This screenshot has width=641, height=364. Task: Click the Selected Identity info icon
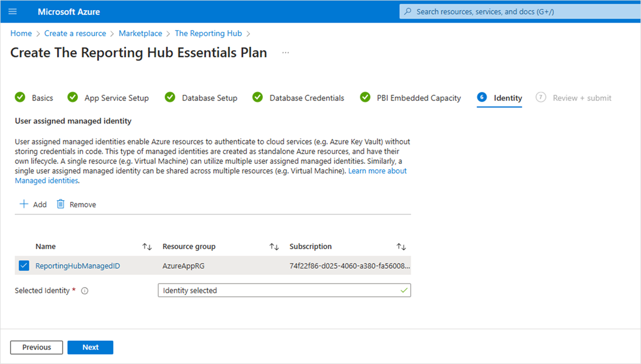(x=85, y=291)
